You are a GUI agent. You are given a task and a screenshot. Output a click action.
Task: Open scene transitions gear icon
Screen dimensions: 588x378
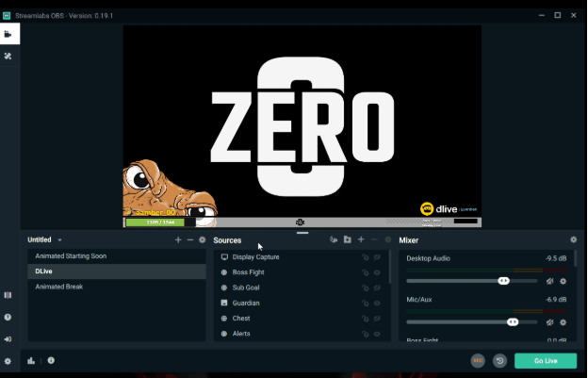(x=202, y=239)
